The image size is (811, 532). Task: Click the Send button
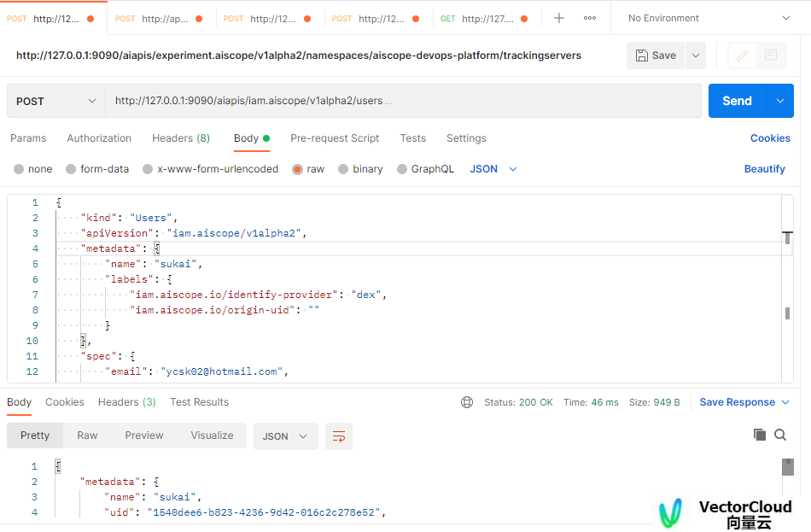coord(737,101)
